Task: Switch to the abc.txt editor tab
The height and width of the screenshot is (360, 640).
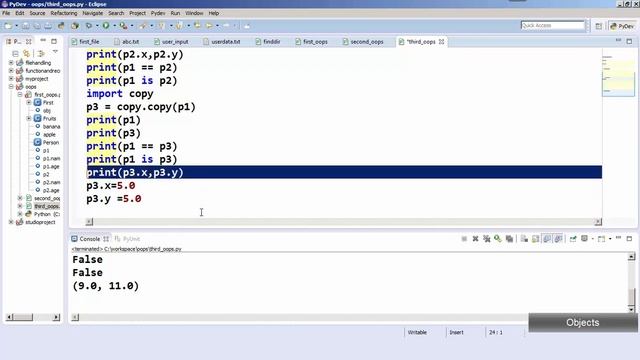Action: point(127,42)
